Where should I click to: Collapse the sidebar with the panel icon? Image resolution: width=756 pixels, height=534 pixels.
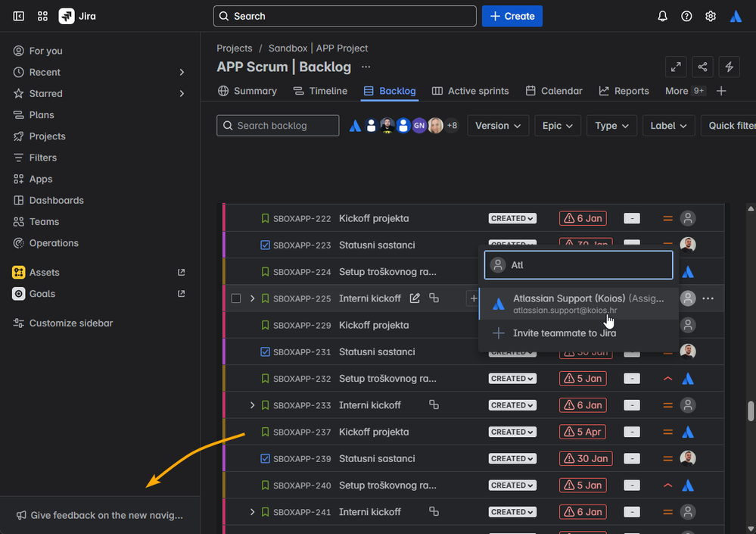[18, 16]
